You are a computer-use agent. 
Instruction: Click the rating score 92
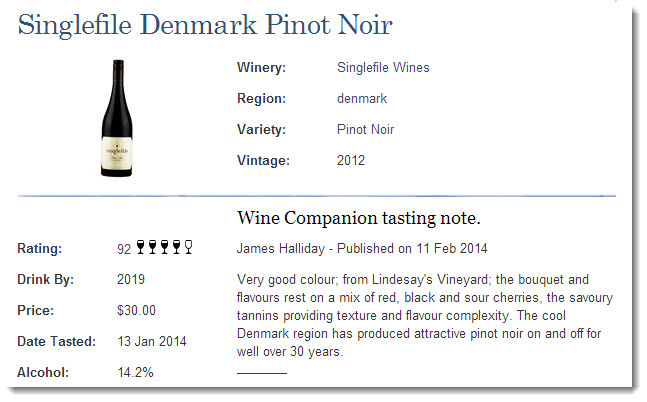click(124, 249)
